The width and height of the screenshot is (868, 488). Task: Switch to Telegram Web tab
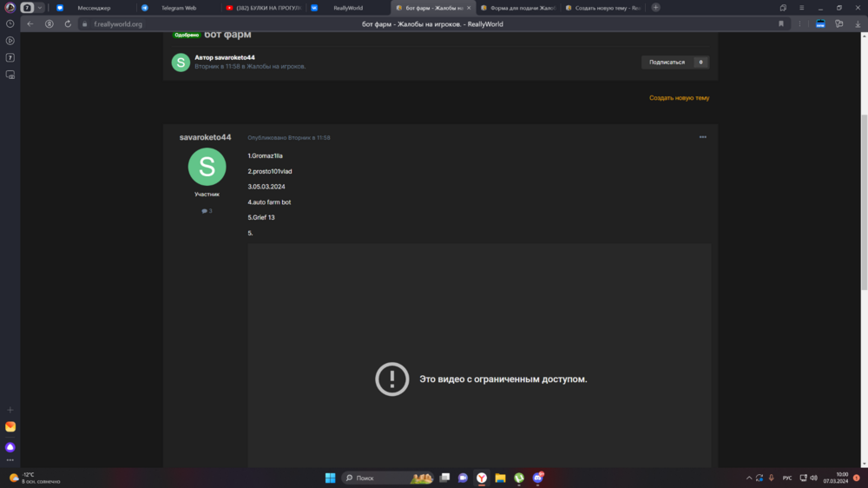coord(178,8)
